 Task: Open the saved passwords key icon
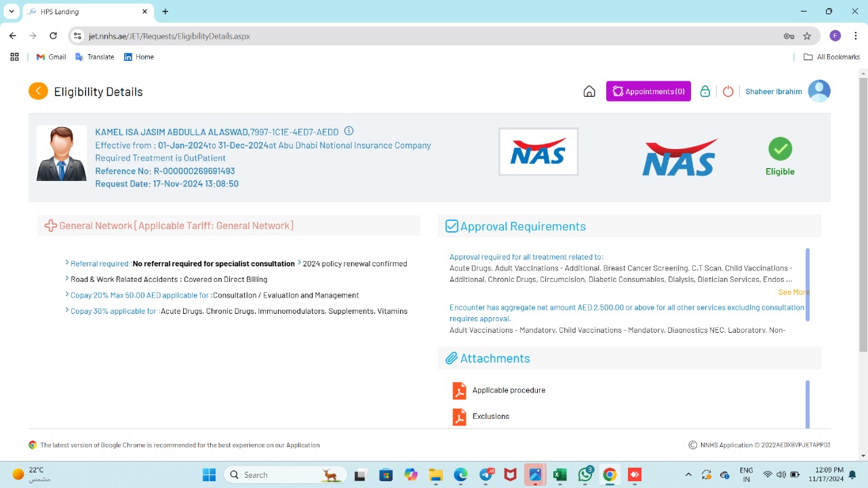click(789, 36)
